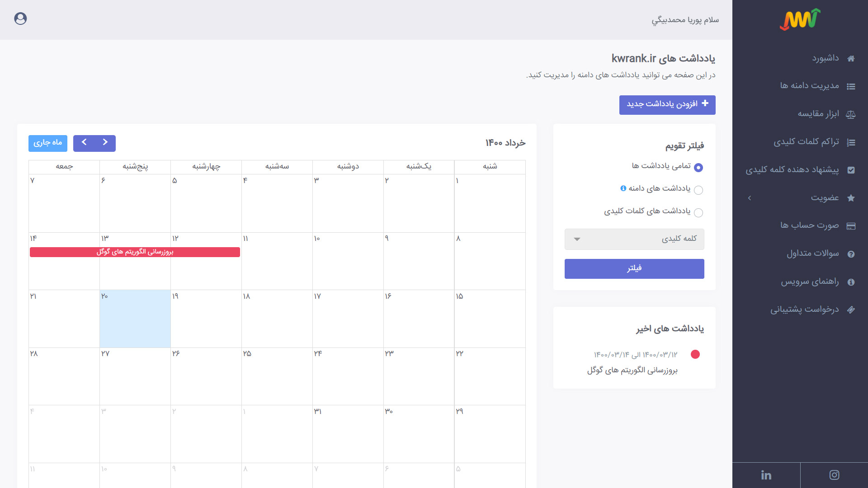
Task: Go to the next month with the right arrow
Action: [x=105, y=142]
